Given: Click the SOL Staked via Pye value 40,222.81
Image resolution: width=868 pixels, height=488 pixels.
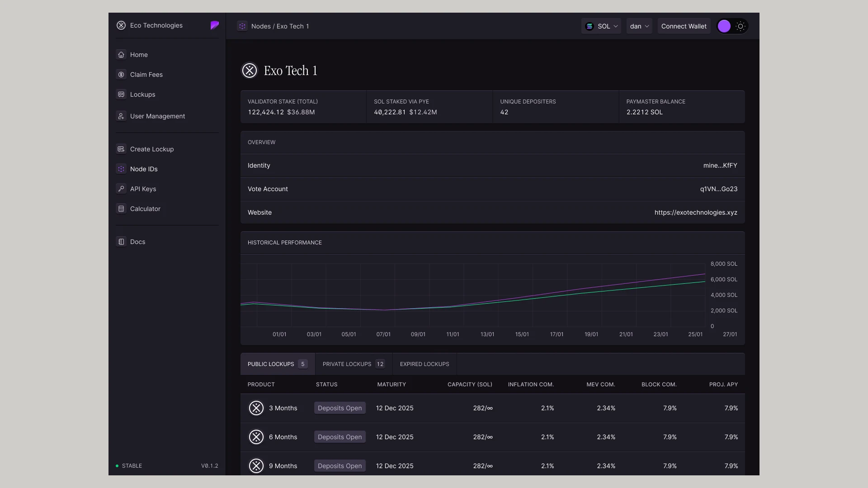Looking at the screenshot, I should click(390, 112).
